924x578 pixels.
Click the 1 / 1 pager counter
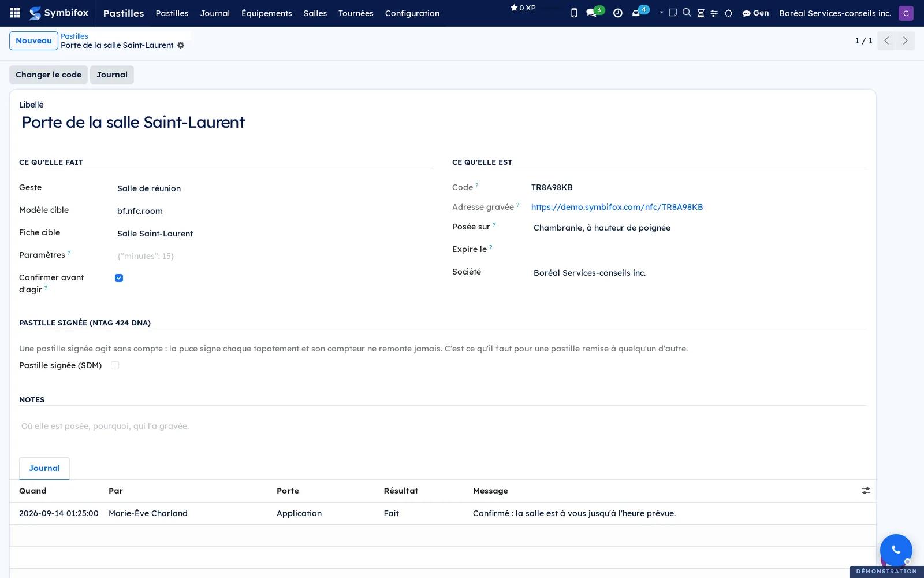coord(863,40)
